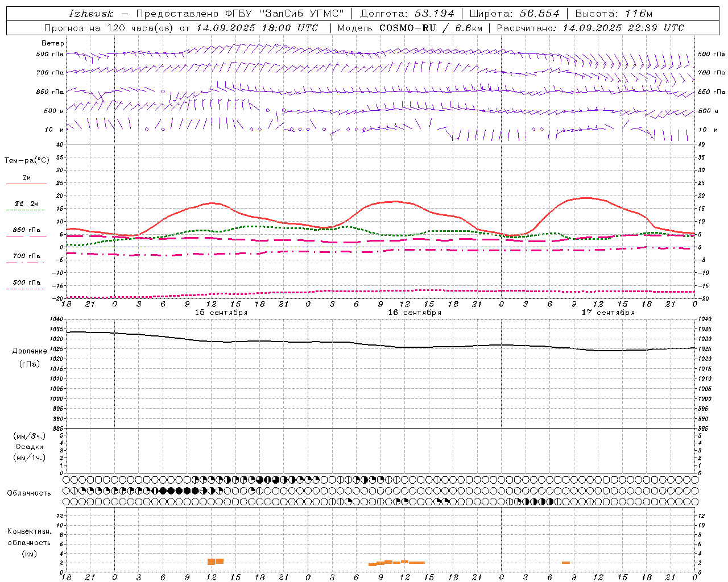The width and height of the screenshot is (728, 582).
Task: Click the Izhevsk station title
Action: [91, 14]
